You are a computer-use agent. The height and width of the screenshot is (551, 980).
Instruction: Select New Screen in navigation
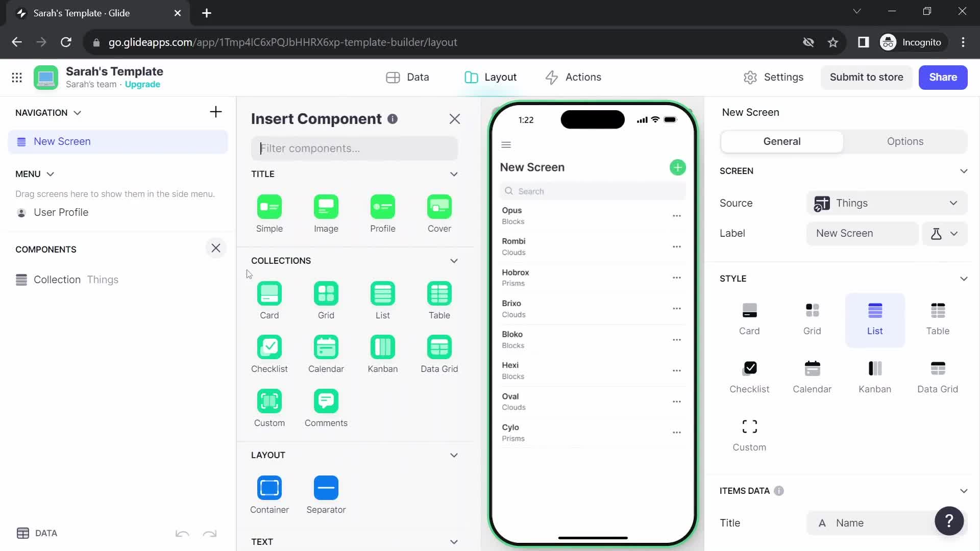point(118,142)
